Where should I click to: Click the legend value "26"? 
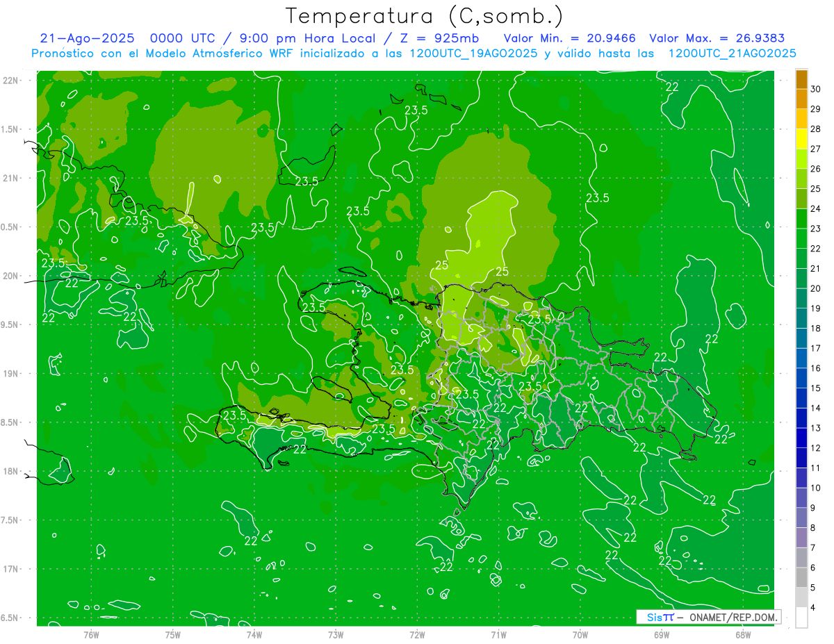pyautogui.click(x=815, y=169)
